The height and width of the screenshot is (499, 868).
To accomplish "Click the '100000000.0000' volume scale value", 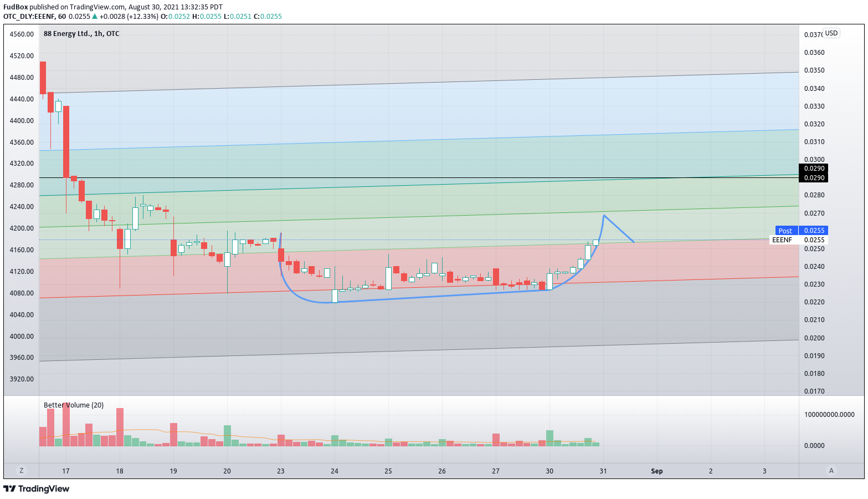I will pyautogui.click(x=829, y=415).
